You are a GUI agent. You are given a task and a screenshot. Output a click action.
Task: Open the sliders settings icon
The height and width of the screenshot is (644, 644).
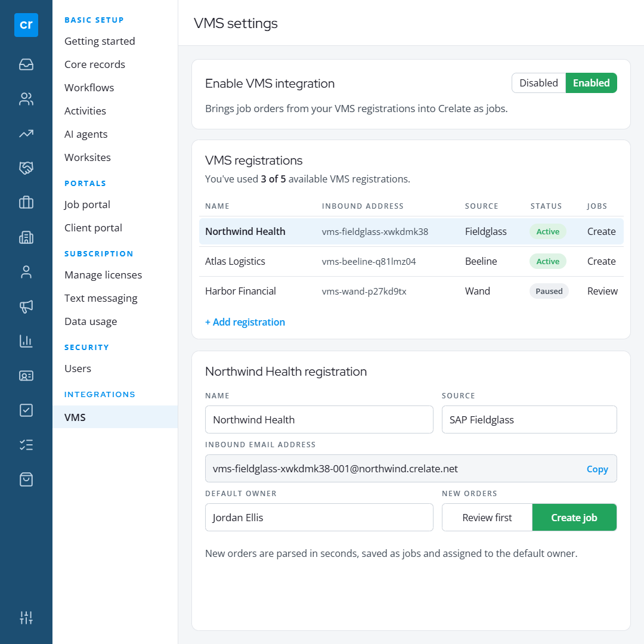click(26, 617)
